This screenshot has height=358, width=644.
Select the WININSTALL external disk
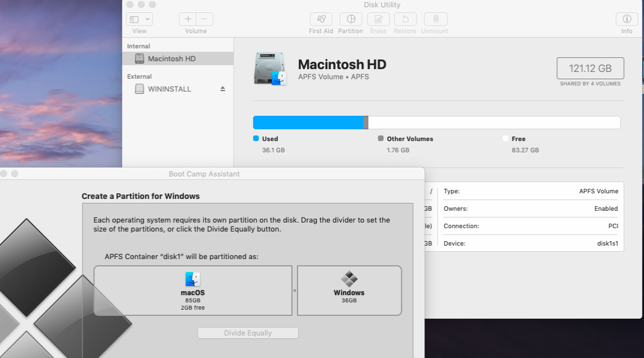(x=169, y=89)
